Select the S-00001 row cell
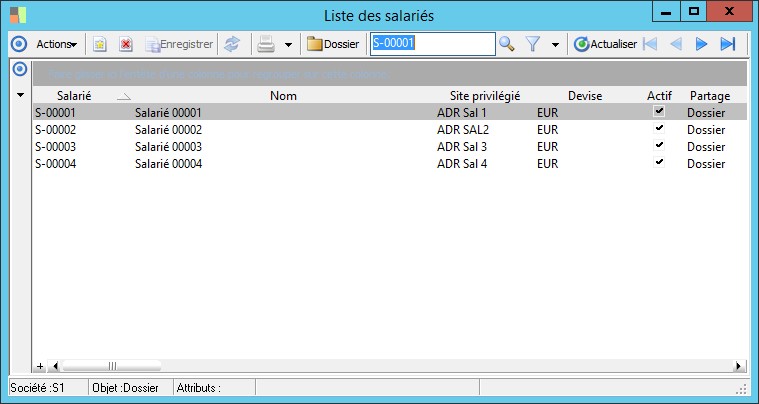The width and height of the screenshot is (759, 404). [55, 113]
